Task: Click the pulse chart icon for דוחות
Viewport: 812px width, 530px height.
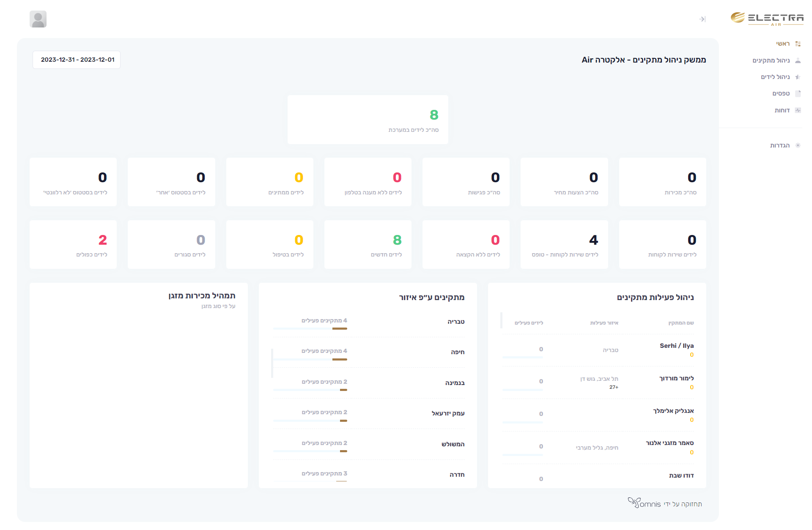Action: [798, 110]
